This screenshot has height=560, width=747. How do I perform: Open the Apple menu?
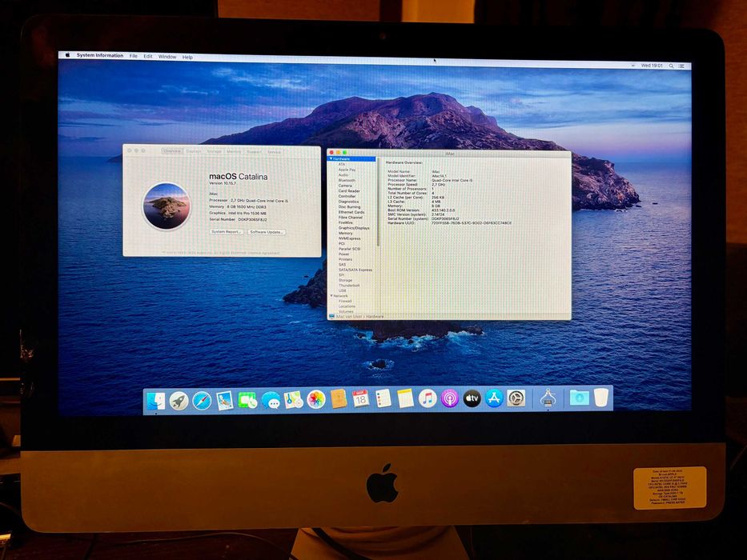tap(67, 55)
